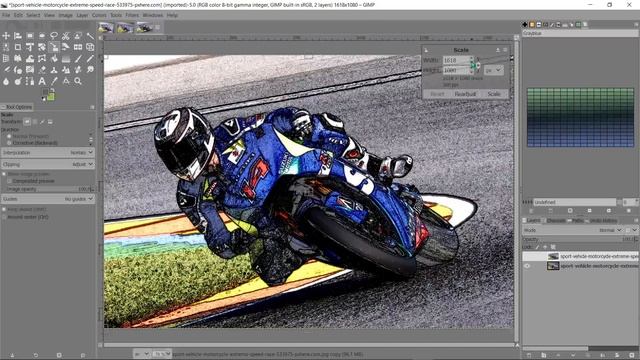The width and height of the screenshot is (640, 360).
Task: Select the Bucket Fill tool
Action: (54, 58)
